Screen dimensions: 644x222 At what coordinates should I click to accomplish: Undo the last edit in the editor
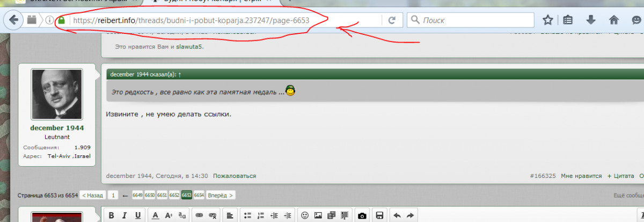[397, 216]
